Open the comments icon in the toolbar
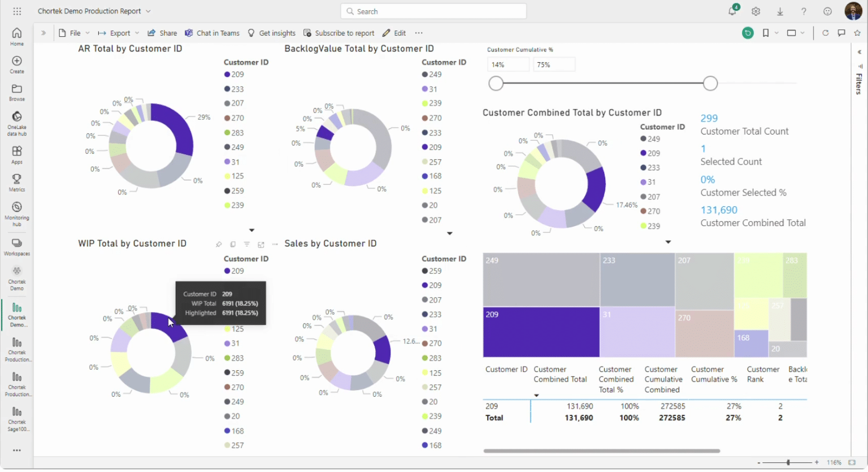The height and width of the screenshot is (472, 868). click(x=841, y=33)
